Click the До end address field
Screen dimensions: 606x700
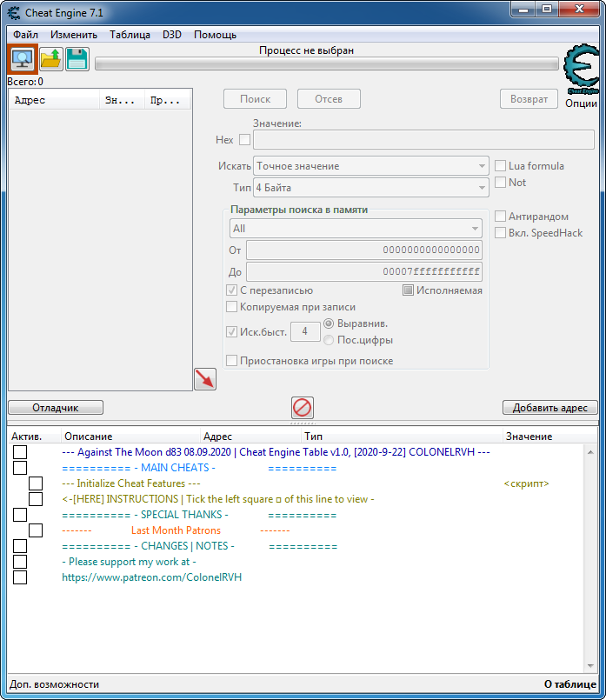(x=364, y=271)
